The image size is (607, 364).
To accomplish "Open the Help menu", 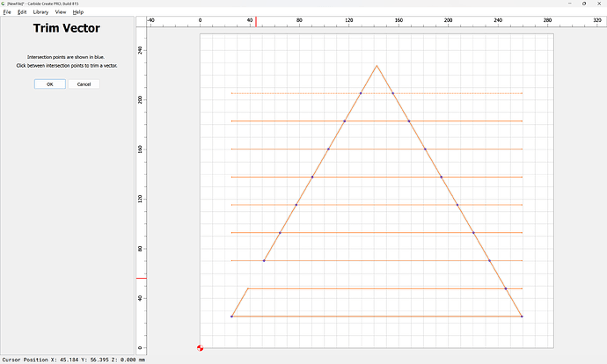I will coord(78,12).
